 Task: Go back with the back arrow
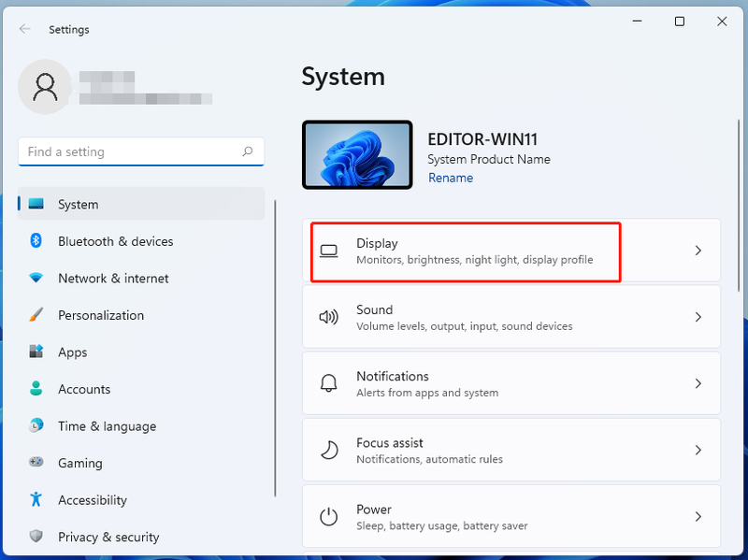click(25, 29)
